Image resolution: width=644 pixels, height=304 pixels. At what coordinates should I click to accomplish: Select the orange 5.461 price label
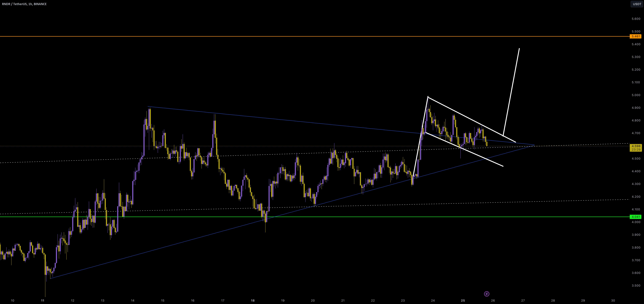[636, 36]
